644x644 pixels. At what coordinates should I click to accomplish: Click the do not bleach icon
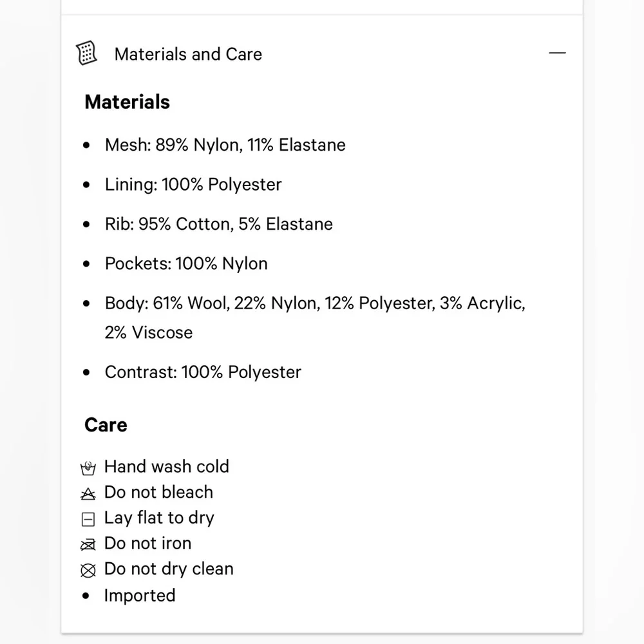click(88, 493)
